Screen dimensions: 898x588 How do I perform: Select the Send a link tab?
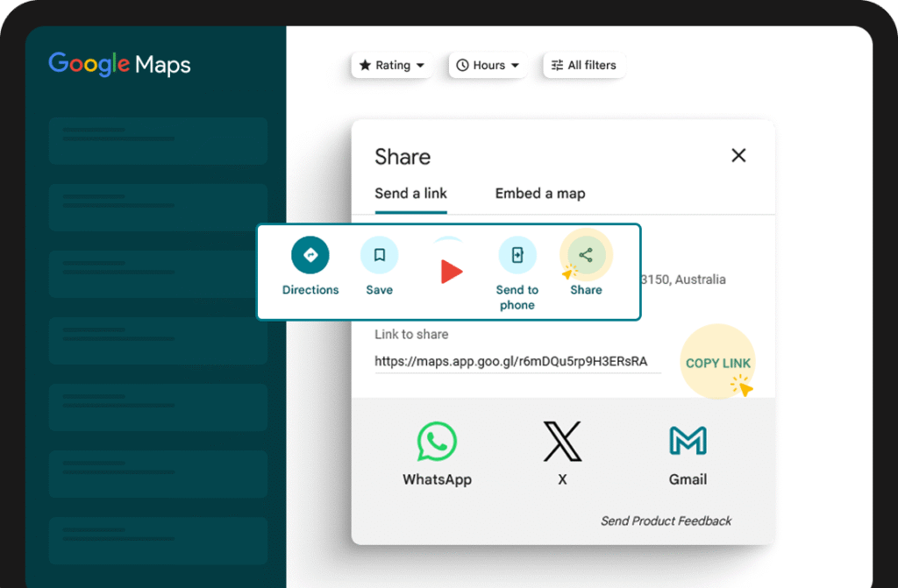pyautogui.click(x=410, y=194)
